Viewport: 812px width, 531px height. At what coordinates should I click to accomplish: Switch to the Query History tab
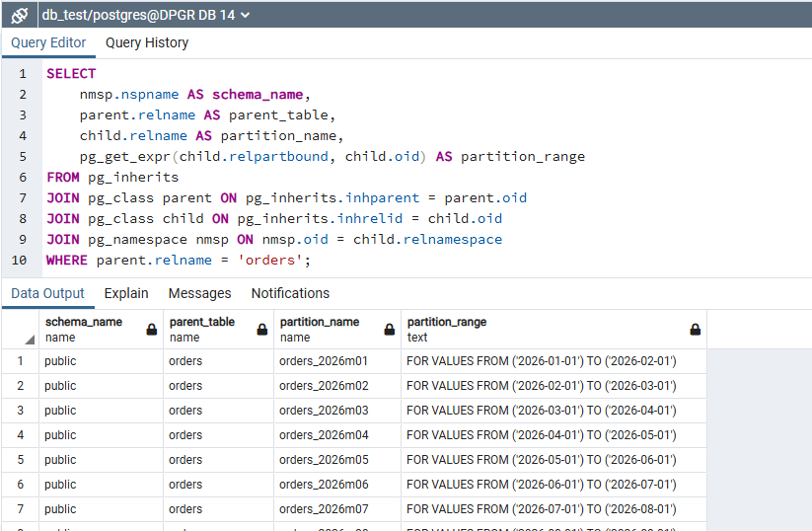147,42
